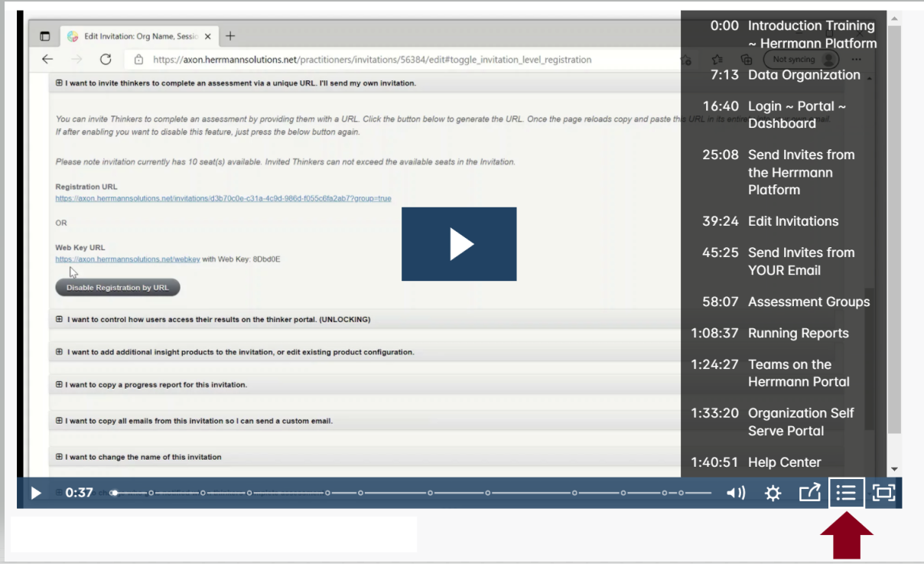Toggle the chapters list icon

point(846,493)
